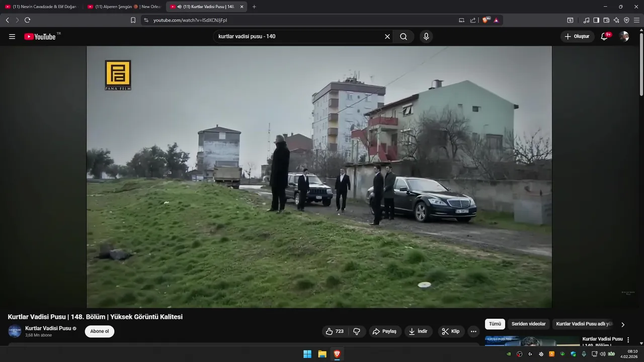The image size is (644, 362).
Task: Go to YouTube home via logo
Action: [40, 37]
